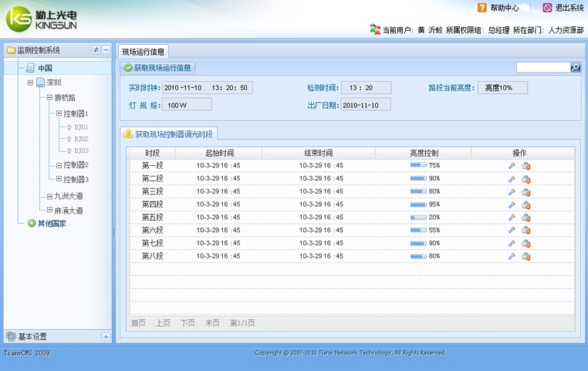The width and height of the screenshot is (588, 371).
Task: Click the KINGSUN logo
Action: [41, 19]
